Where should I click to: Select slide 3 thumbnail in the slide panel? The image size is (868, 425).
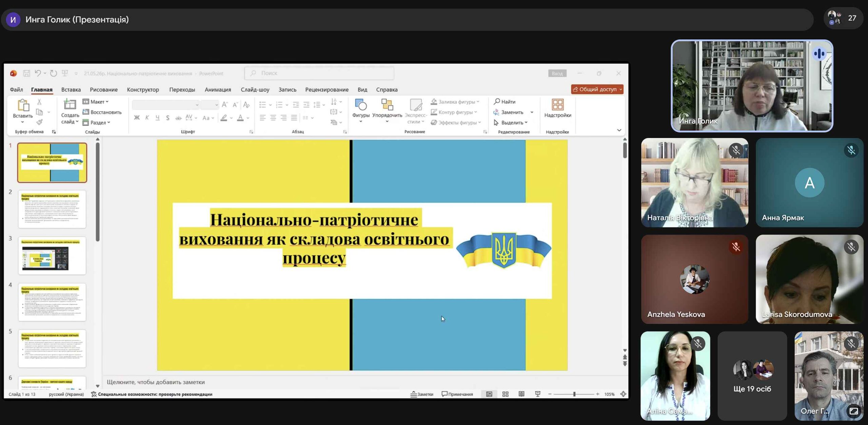(x=52, y=256)
